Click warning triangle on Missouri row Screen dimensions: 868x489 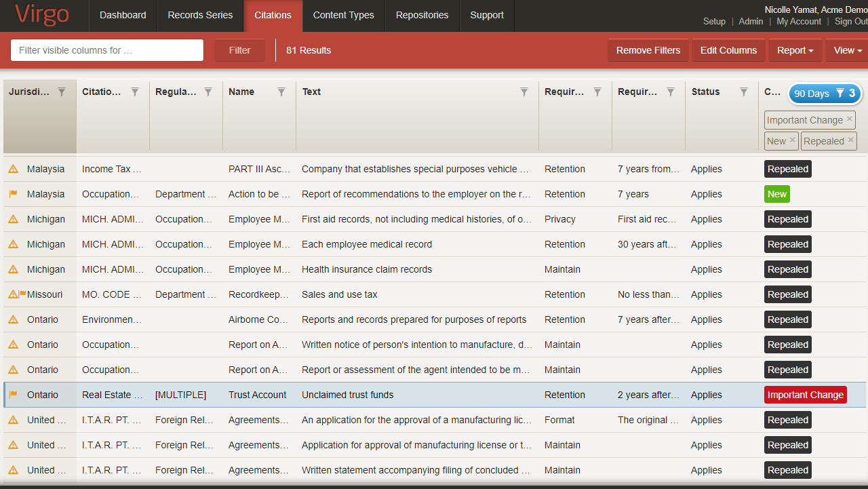12,294
